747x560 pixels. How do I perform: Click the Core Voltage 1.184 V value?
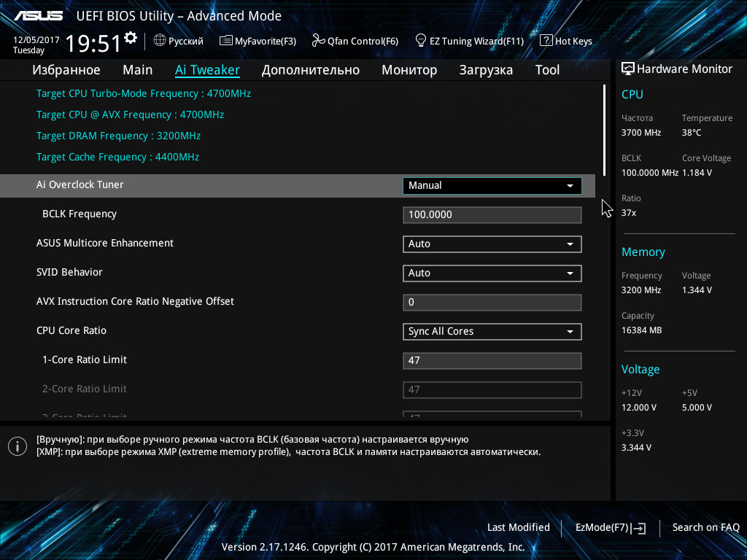(697, 172)
